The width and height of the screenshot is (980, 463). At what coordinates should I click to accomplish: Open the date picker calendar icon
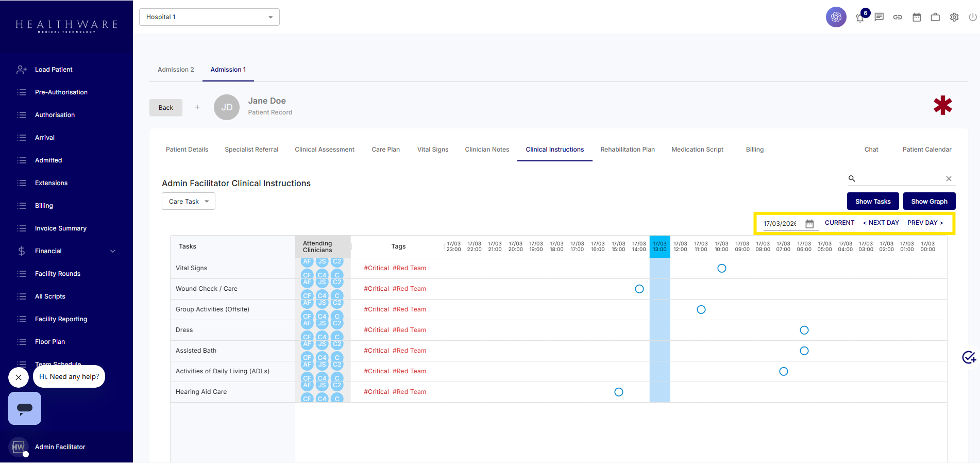pos(809,224)
